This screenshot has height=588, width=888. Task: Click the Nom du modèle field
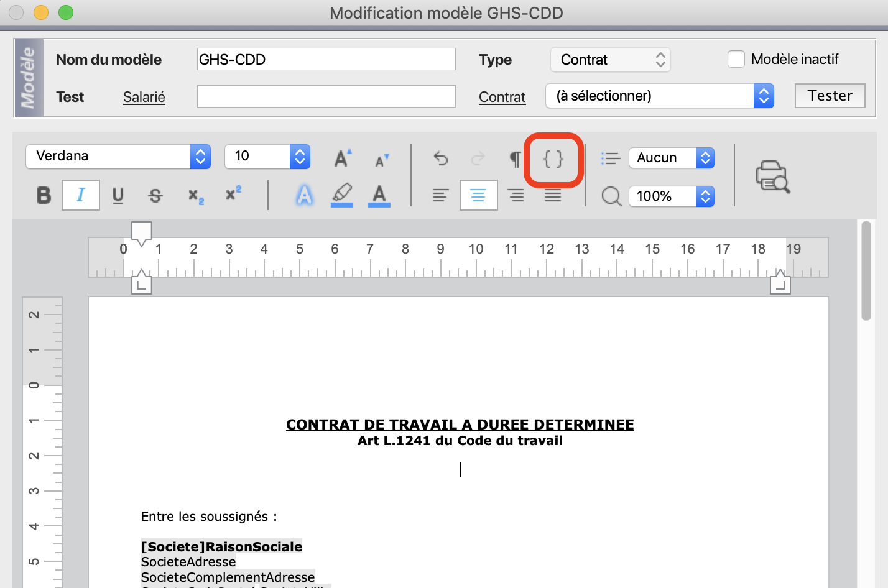[326, 59]
